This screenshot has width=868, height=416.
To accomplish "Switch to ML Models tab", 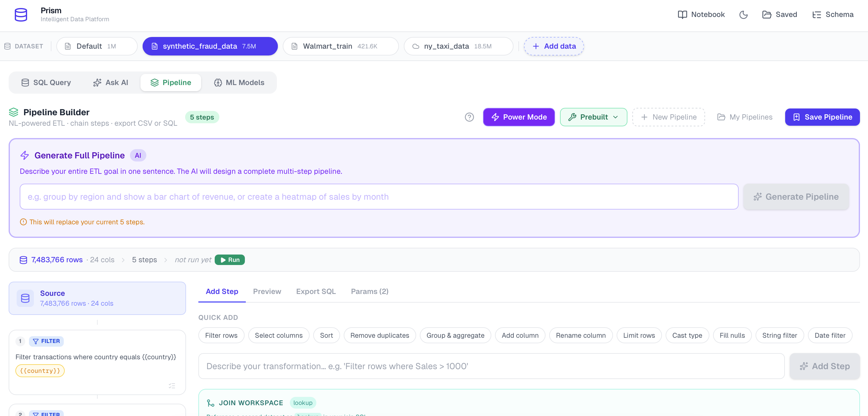I will click(239, 83).
